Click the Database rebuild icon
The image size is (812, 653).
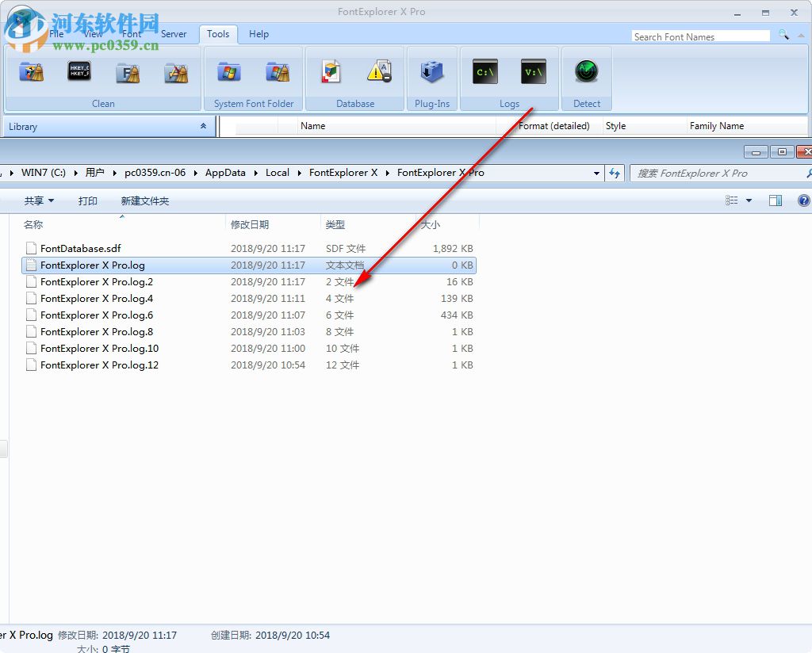[331, 71]
